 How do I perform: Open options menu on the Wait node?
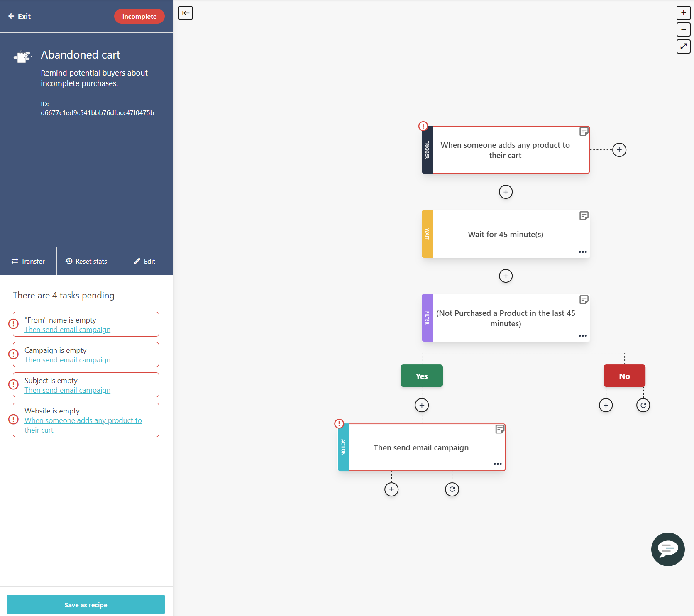point(582,252)
